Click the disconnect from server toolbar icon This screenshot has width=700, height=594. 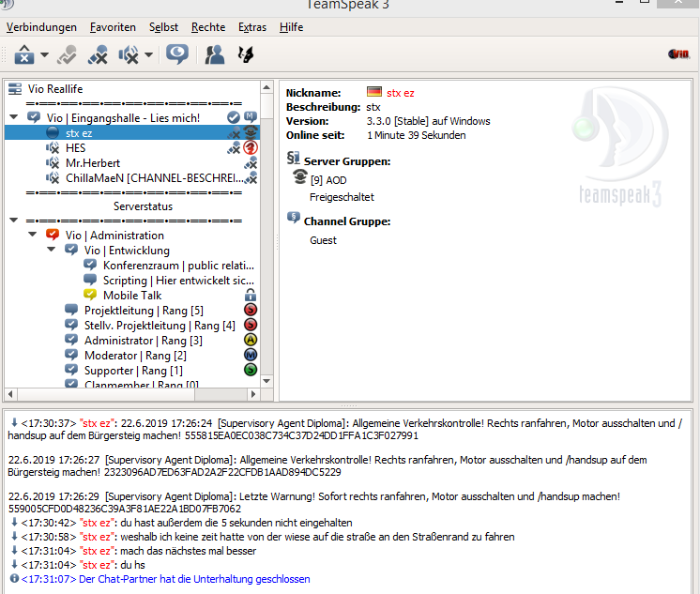(67, 55)
